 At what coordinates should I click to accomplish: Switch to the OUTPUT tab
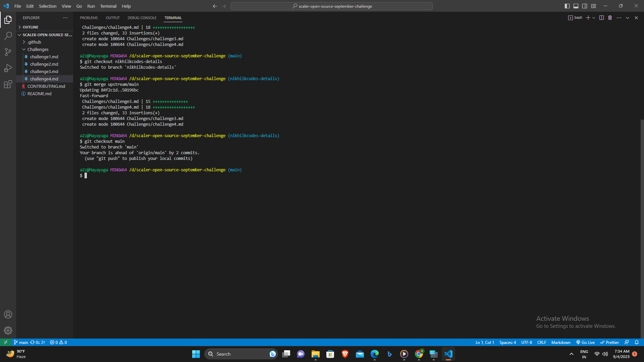[x=112, y=18]
